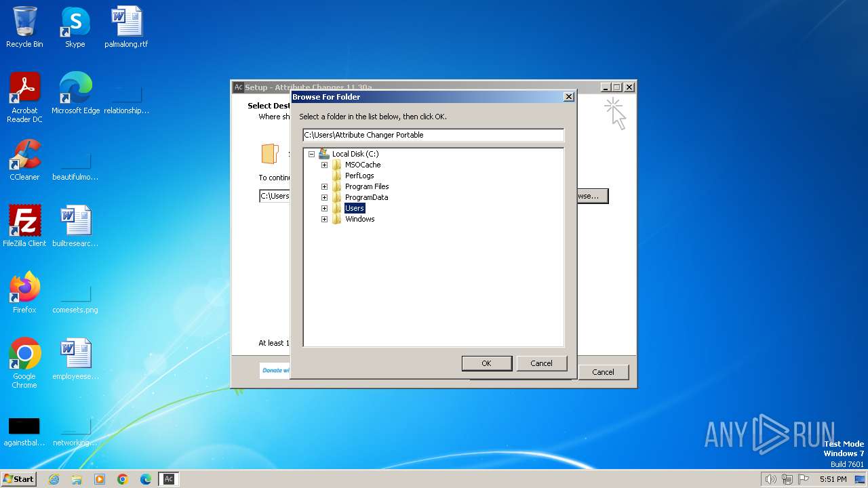This screenshot has width=868, height=488.
Task: Open the builtresearc document on desktop
Action: pos(75,226)
